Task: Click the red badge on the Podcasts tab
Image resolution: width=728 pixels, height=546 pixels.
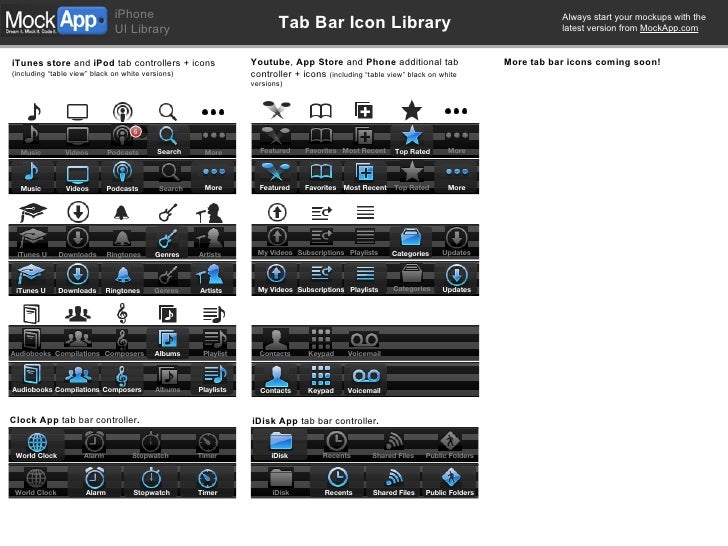Action: pos(136,132)
